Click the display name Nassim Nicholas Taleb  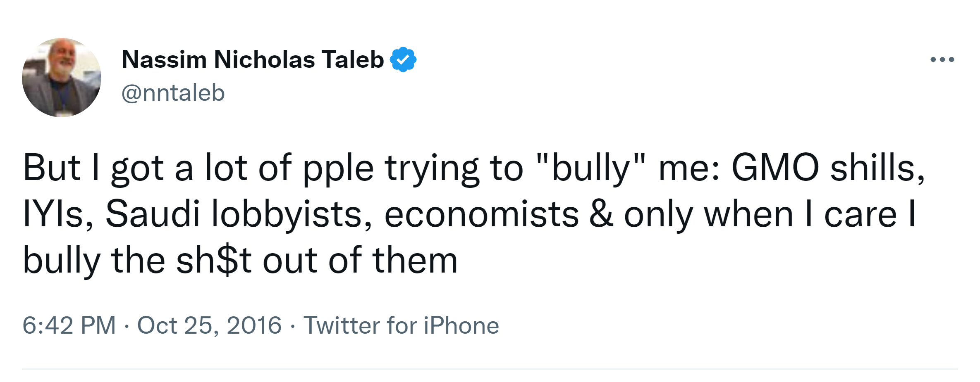pyautogui.click(x=253, y=59)
